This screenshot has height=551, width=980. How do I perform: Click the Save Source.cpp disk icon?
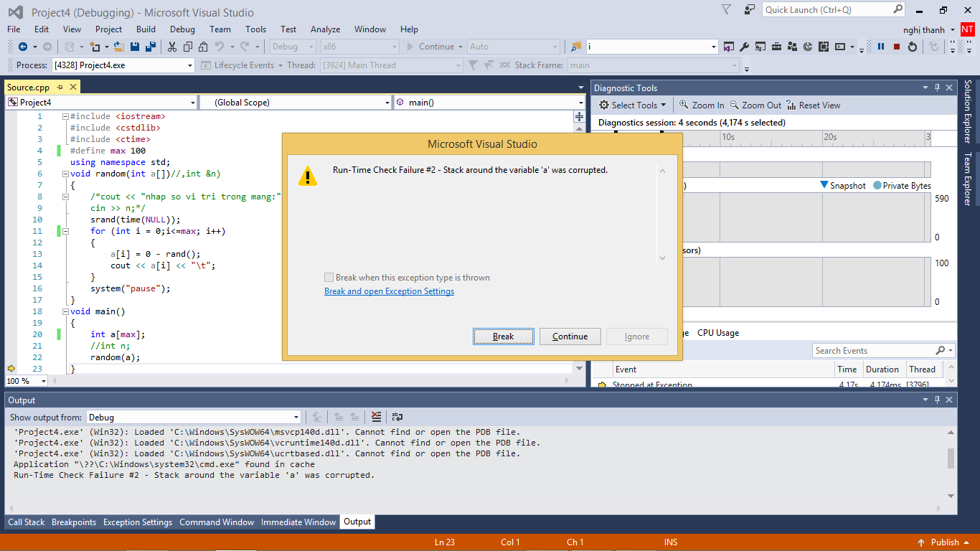pos(135,47)
